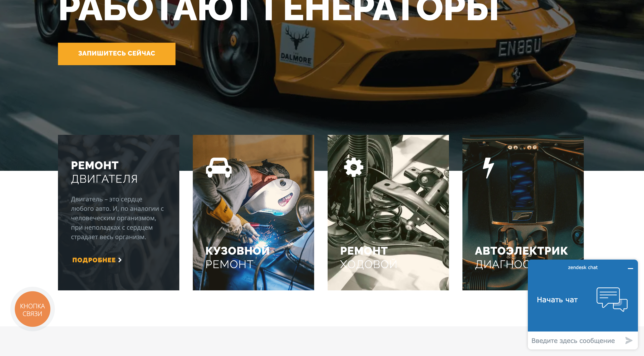Click the send arrow in chat input

(628, 340)
